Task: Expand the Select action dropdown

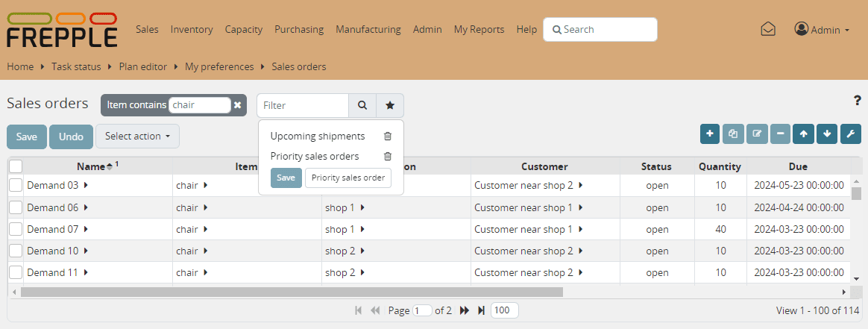Action: tap(137, 137)
